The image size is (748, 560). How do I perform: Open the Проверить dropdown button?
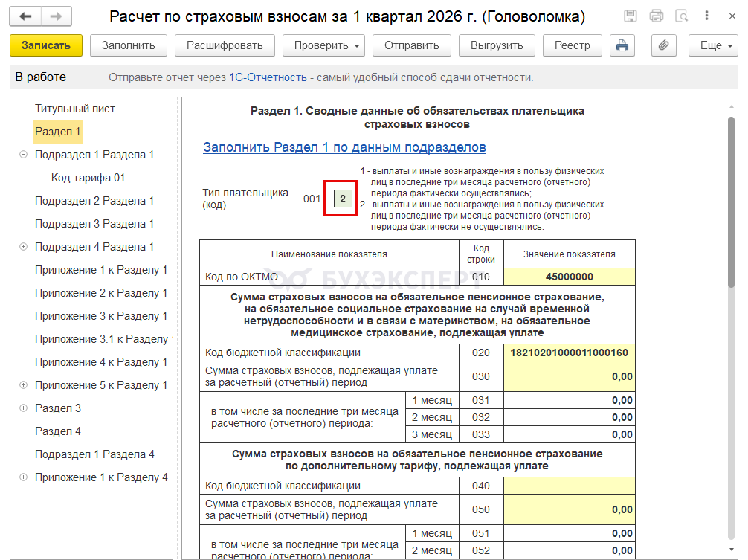pyautogui.click(x=323, y=45)
